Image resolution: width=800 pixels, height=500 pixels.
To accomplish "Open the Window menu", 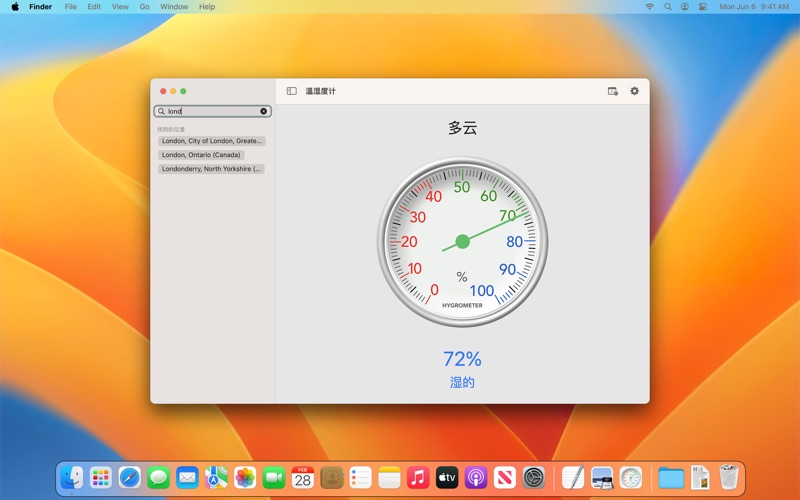I will coord(174,7).
